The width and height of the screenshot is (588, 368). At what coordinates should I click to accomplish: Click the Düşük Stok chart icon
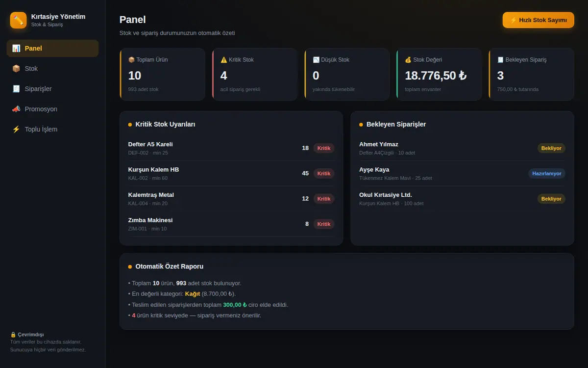(316, 60)
